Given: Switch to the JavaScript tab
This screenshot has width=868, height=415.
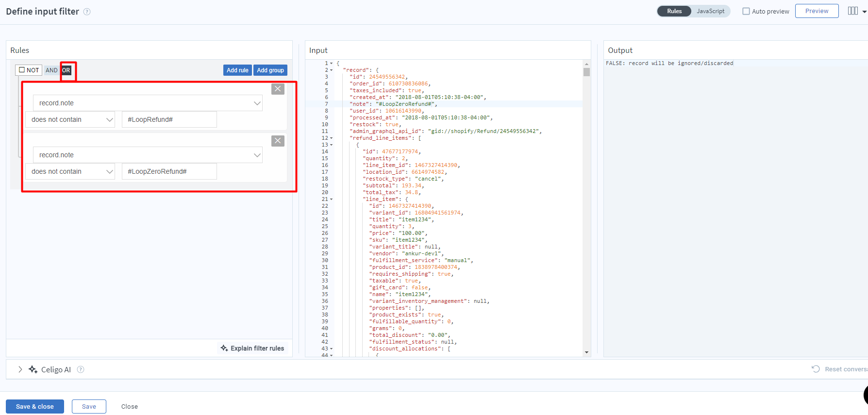Looking at the screenshot, I should 710,11.
